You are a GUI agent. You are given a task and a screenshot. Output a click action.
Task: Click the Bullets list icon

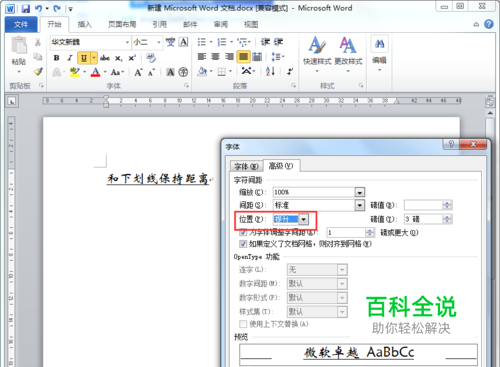click(202, 42)
